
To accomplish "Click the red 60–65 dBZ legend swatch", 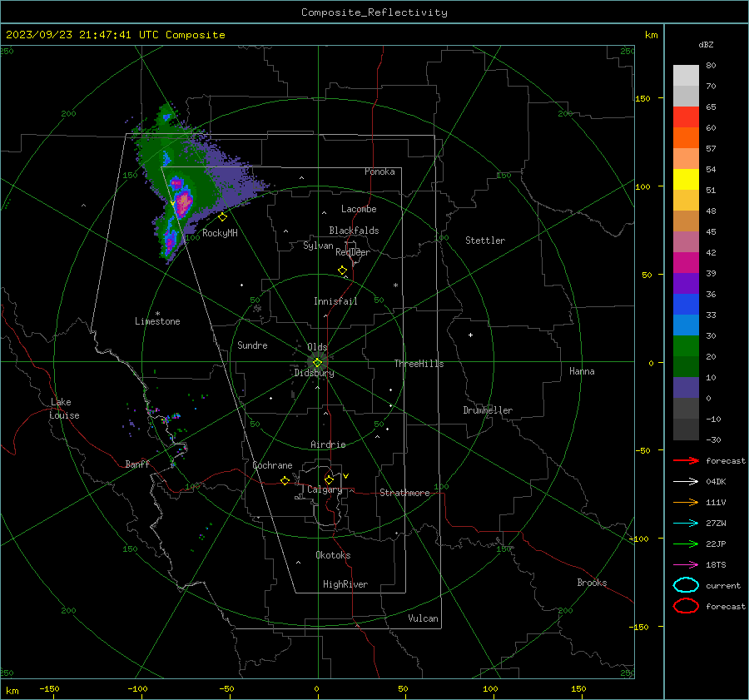I will point(686,117).
